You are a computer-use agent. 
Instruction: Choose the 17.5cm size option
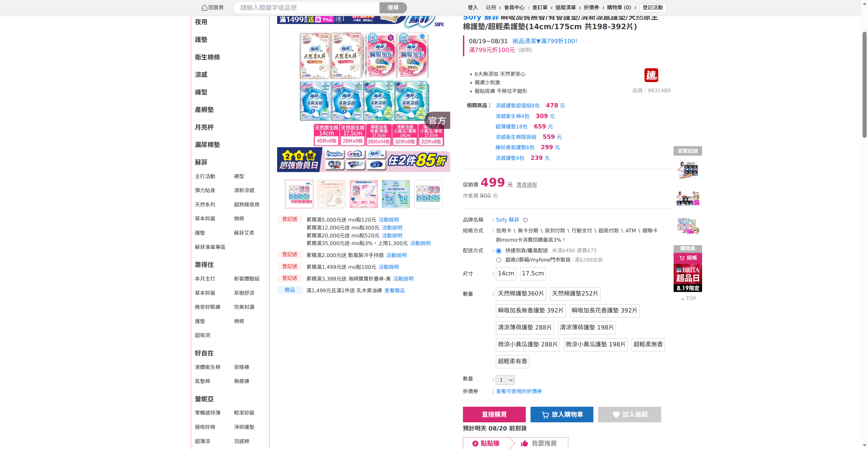(533, 273)
